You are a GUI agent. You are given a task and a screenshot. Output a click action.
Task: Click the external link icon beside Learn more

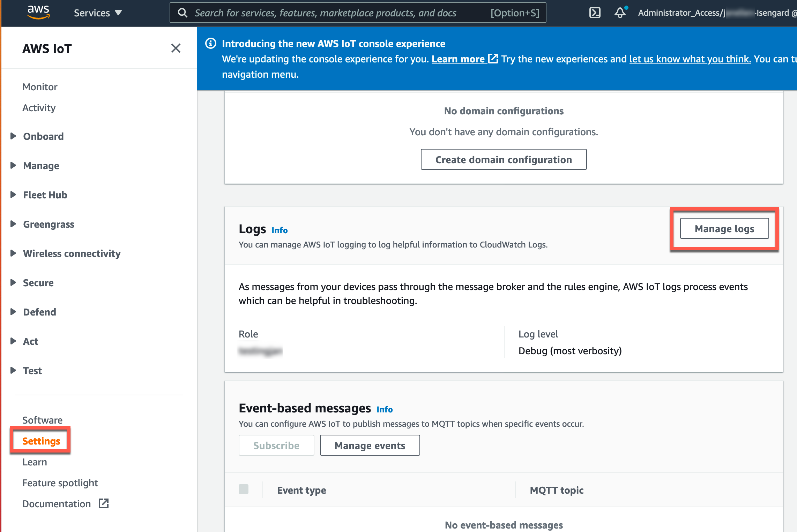[x=493, y=58]
